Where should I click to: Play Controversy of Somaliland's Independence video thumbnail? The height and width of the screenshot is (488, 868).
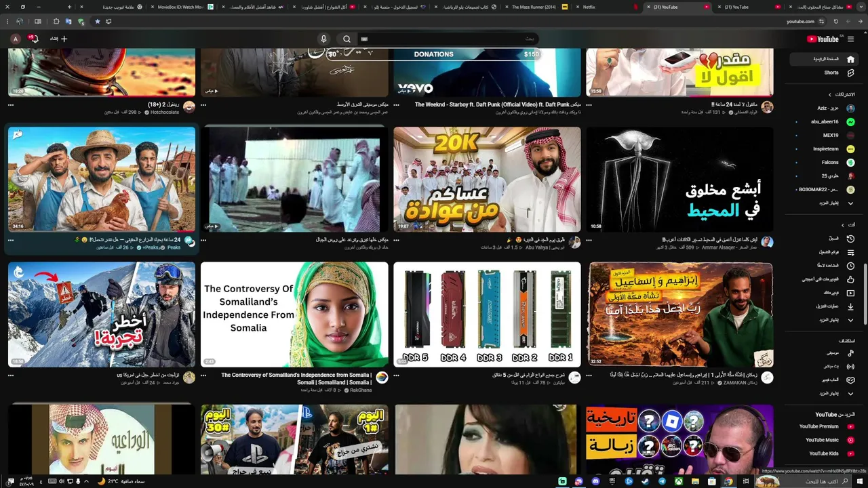tap(294, 314)
